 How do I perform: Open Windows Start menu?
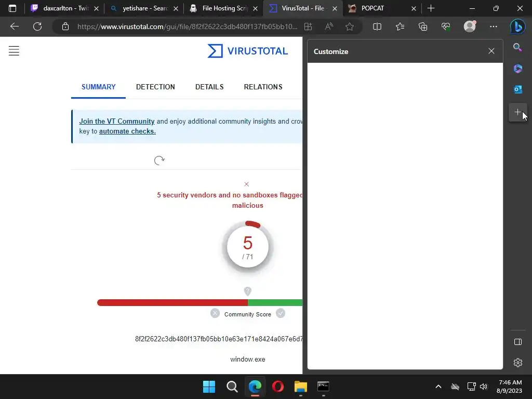(x=209, y=387)
